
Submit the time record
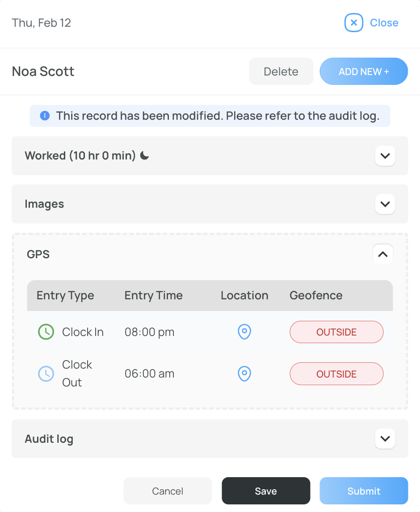pos(364,491)
